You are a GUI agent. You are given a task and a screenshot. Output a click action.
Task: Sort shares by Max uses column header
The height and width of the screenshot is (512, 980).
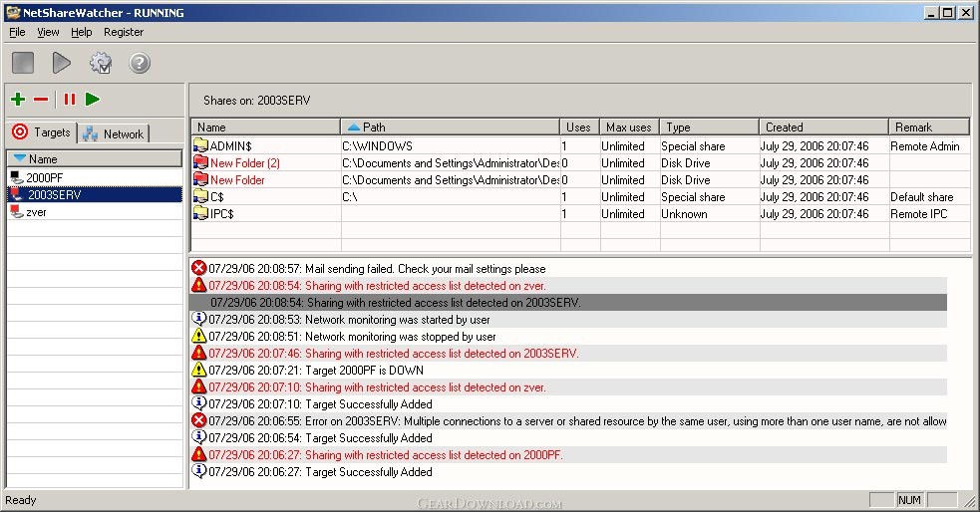click(629, 127)
